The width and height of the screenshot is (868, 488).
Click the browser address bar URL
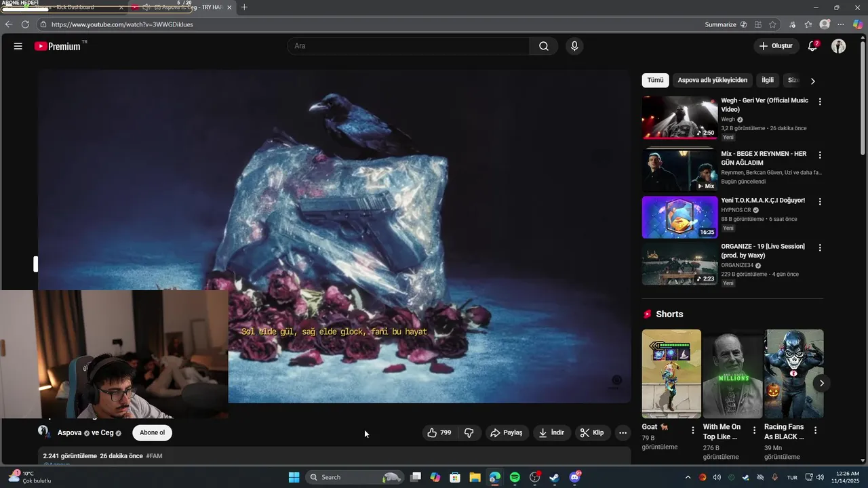(122, 24)
